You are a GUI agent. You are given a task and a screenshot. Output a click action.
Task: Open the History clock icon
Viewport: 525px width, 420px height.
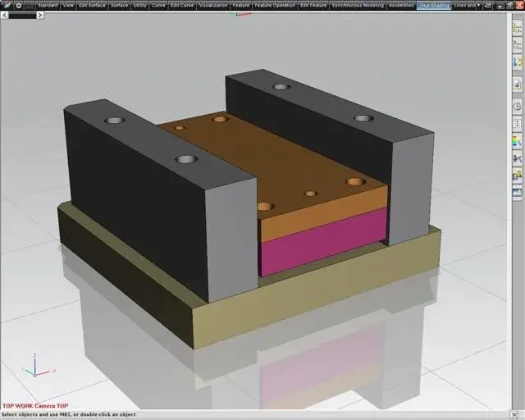517,107
